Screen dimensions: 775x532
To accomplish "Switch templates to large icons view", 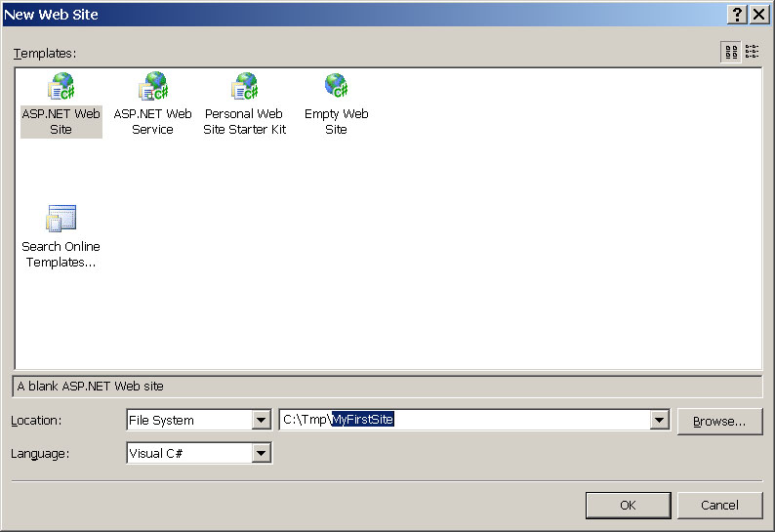I will (731, 52).
